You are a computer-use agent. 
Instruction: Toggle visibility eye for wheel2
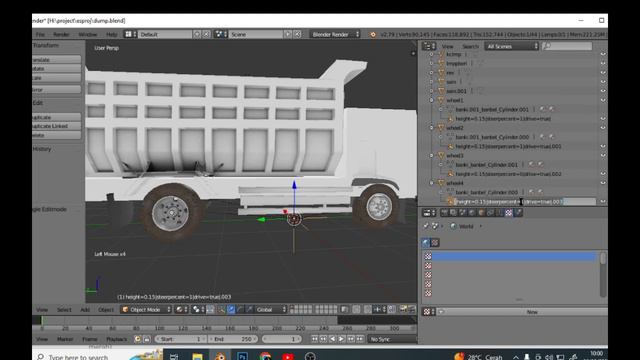[603, 128]
